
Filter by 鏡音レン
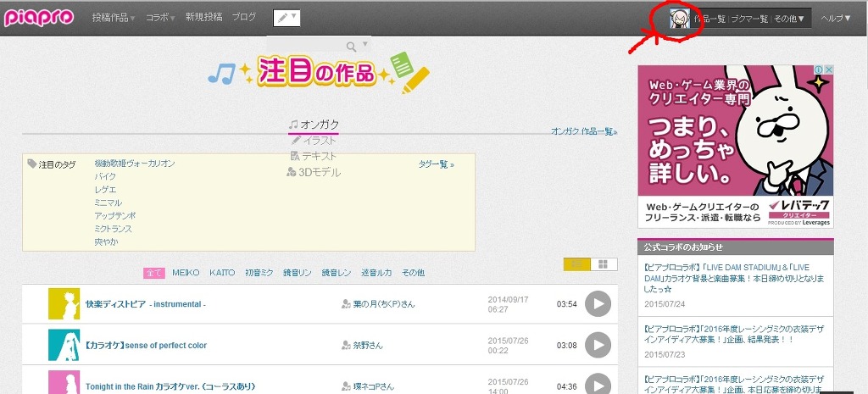[x=337, y=273]
